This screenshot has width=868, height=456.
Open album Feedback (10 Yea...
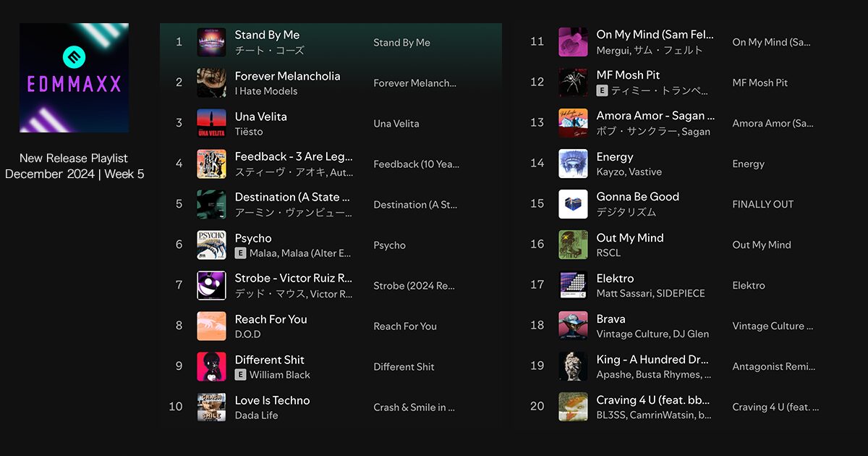(x=416, y=164)
